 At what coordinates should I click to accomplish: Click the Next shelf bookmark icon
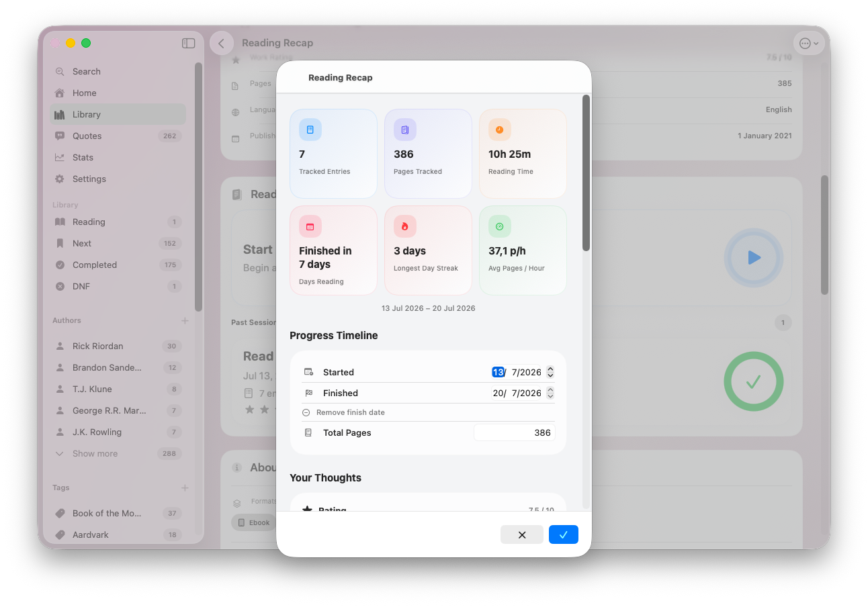60,243
